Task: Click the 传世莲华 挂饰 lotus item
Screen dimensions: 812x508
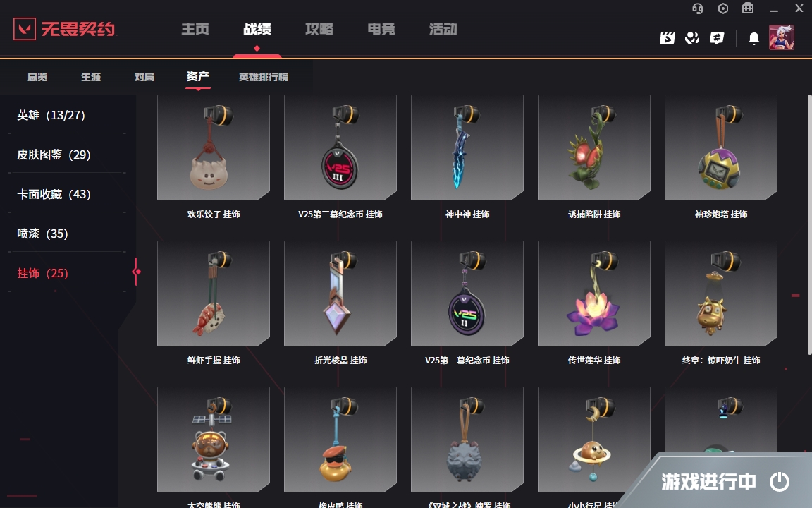Action: [x=594, y=294]
